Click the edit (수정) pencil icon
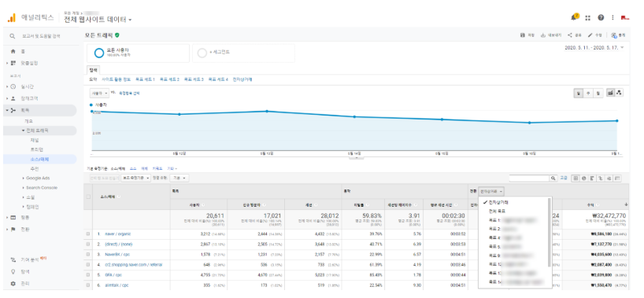 tap(590, 35)
